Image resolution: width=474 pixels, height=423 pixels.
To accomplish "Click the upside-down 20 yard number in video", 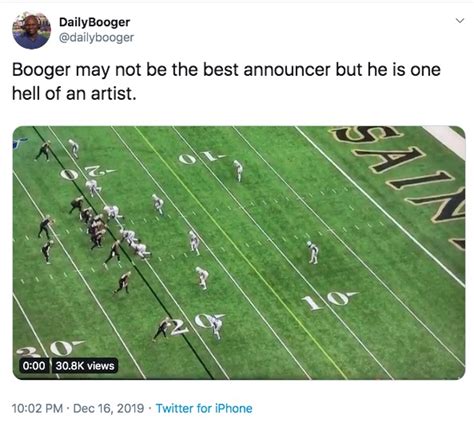I will (x=87, y=173).
